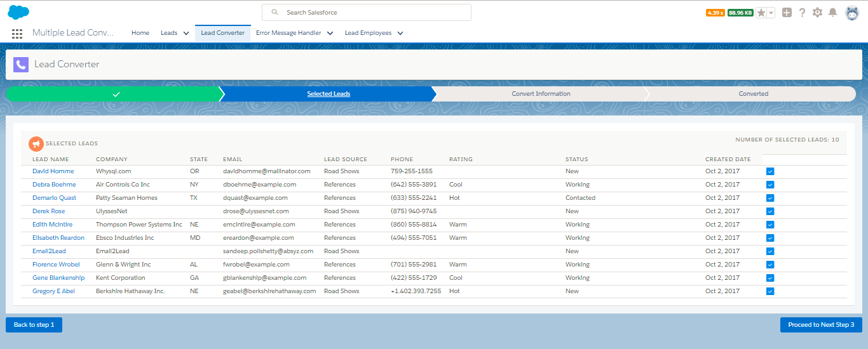This screenshot has width=868, height=349.
Task: Expand the Leads tab dropdown arrow
Action: click(x=186, y=33)
